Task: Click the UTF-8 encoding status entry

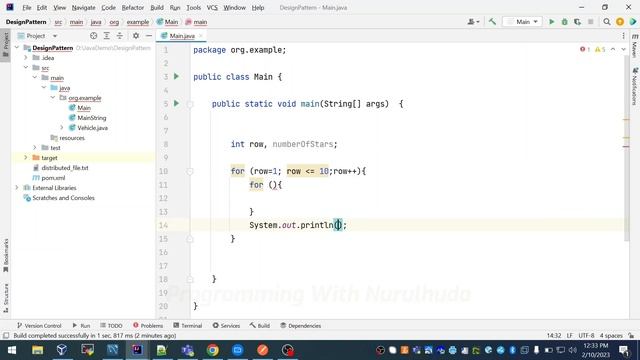Action: click(x=586, y=336)
